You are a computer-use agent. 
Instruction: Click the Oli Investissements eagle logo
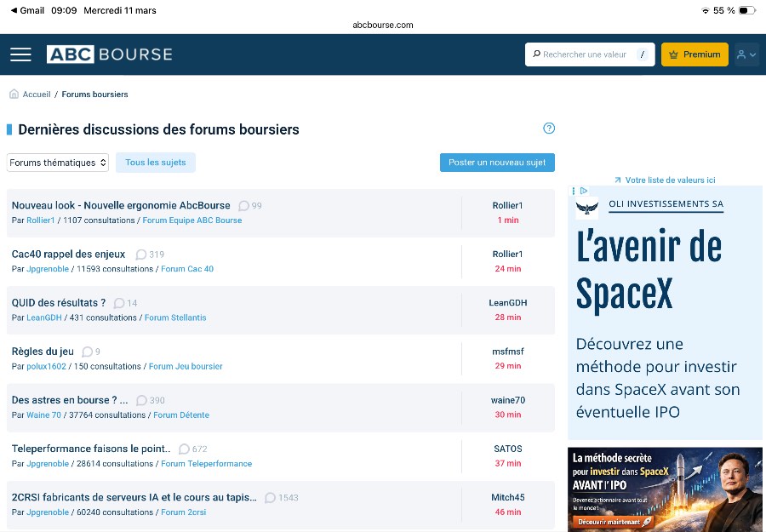587,207
